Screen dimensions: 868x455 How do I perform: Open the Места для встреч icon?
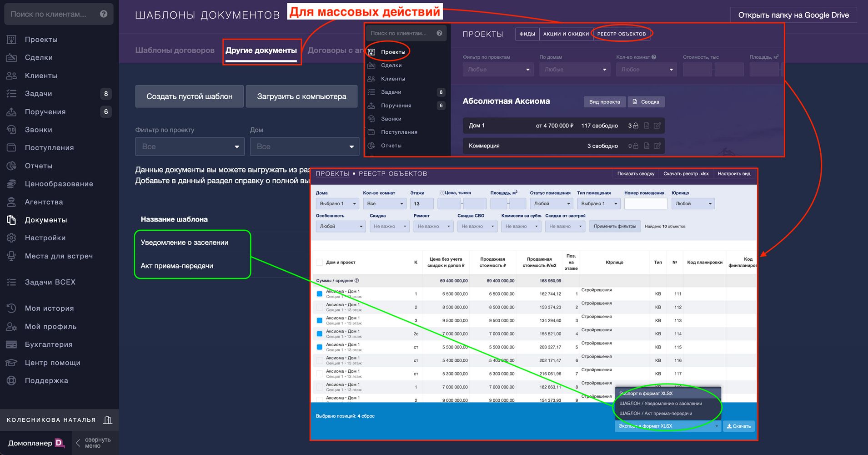(x=11, y=256)
